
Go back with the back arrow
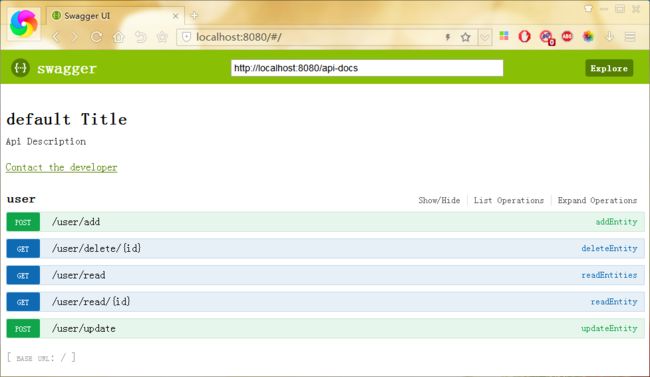(56, 37)
